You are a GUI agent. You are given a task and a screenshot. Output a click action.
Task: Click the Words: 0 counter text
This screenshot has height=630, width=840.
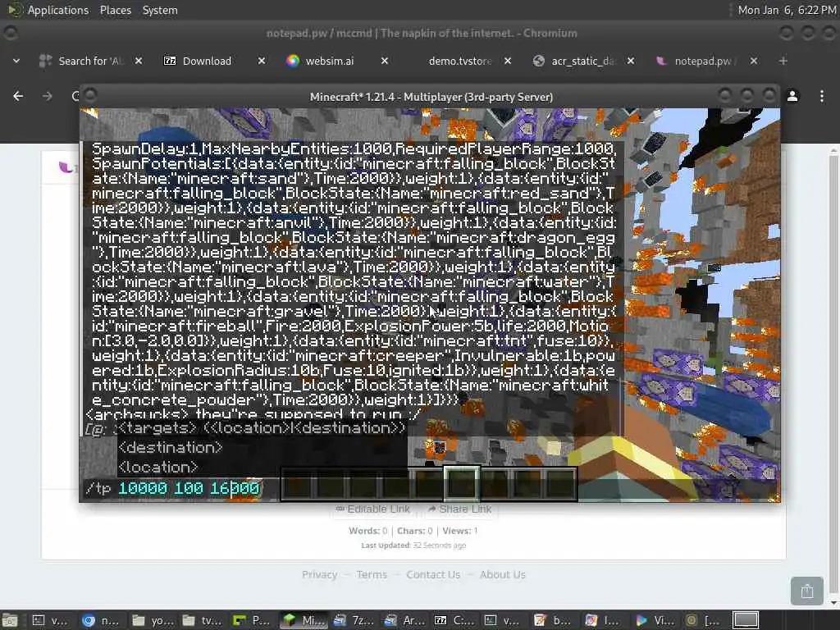point(367,531)
